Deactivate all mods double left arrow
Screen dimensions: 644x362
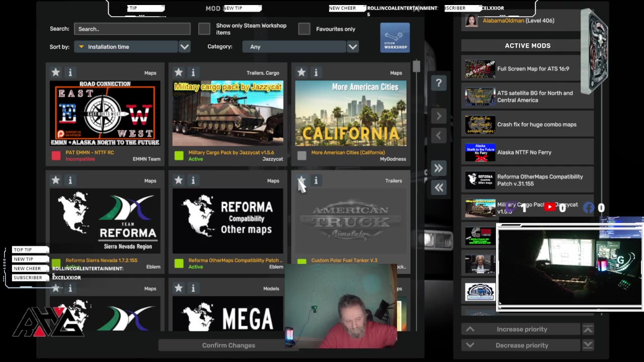click(439, 188)
